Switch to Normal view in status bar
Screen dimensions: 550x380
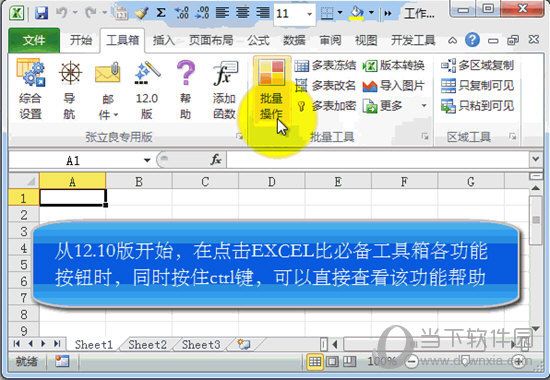pos(315,361)
